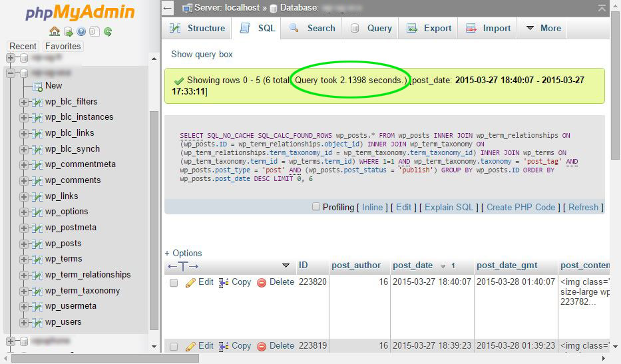Open the MySQL documentation pages icon
This screenshot has height=364, width=621.
coord(95,31)
